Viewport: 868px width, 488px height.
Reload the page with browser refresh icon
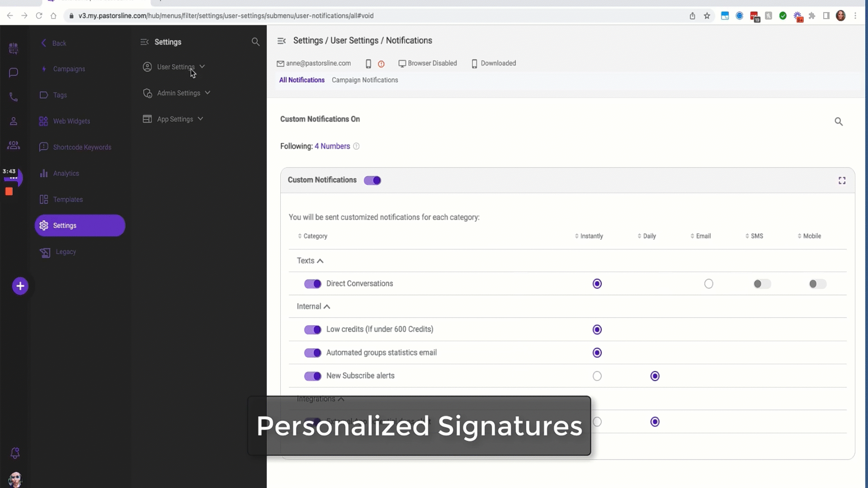click(39, 16)
